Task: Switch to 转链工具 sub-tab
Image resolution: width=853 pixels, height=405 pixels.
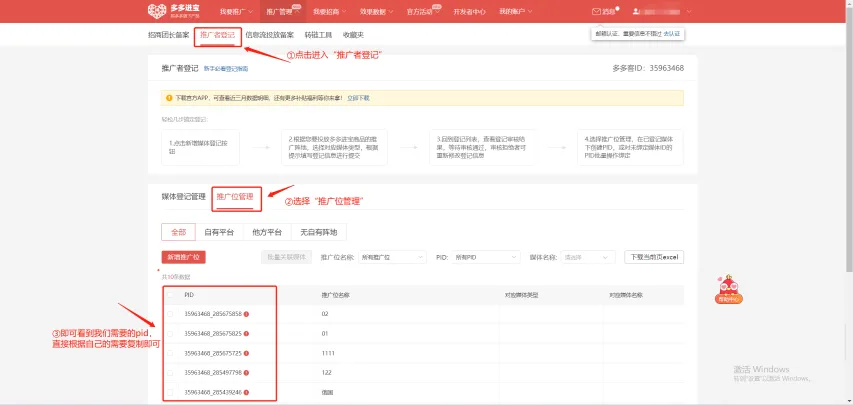Action: 318,35
